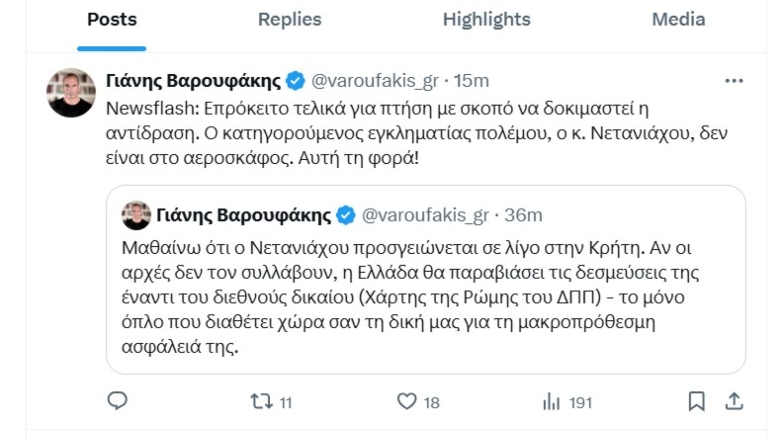Select the Media tab
Screen dimensions: 782x440
pos(679,20)
